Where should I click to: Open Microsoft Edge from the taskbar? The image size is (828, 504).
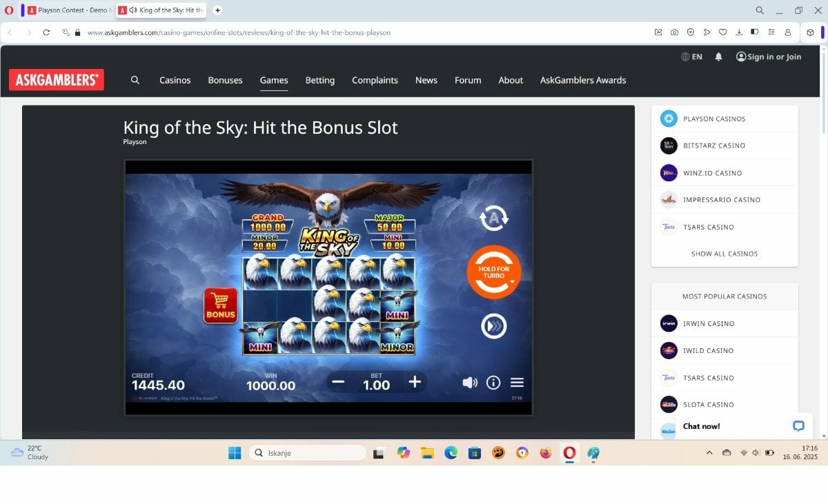click(451, 453)
